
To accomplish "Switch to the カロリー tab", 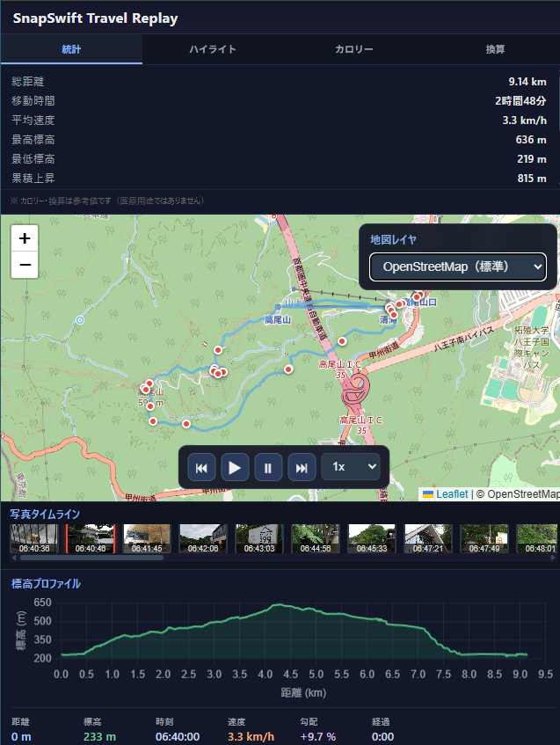I will [354, 49].
